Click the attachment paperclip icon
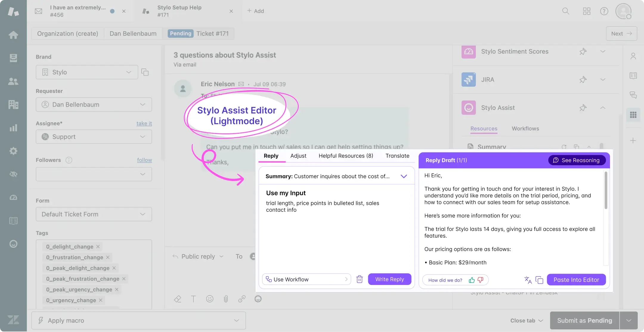Image resolution: width=644 pixels, height=332 pixels. [226, 299]
